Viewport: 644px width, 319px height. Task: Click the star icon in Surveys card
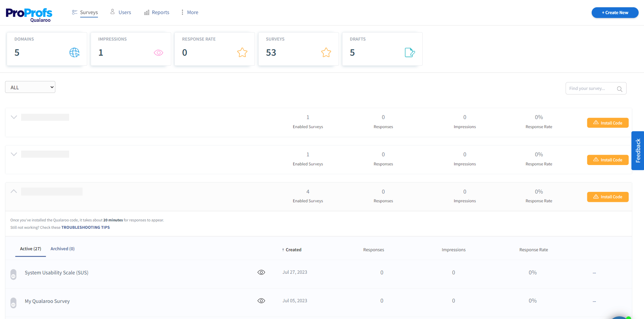326,52
